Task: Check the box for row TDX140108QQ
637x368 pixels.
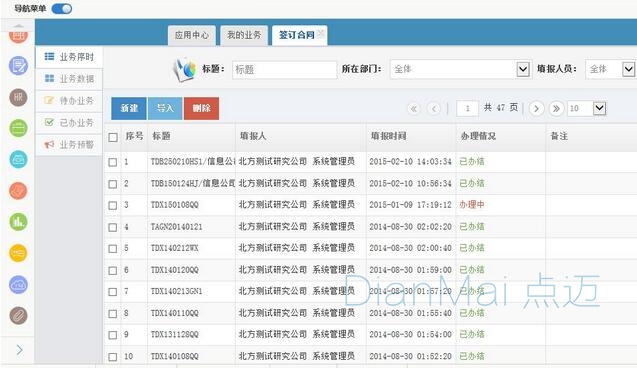Action: (x=113, y=357)
